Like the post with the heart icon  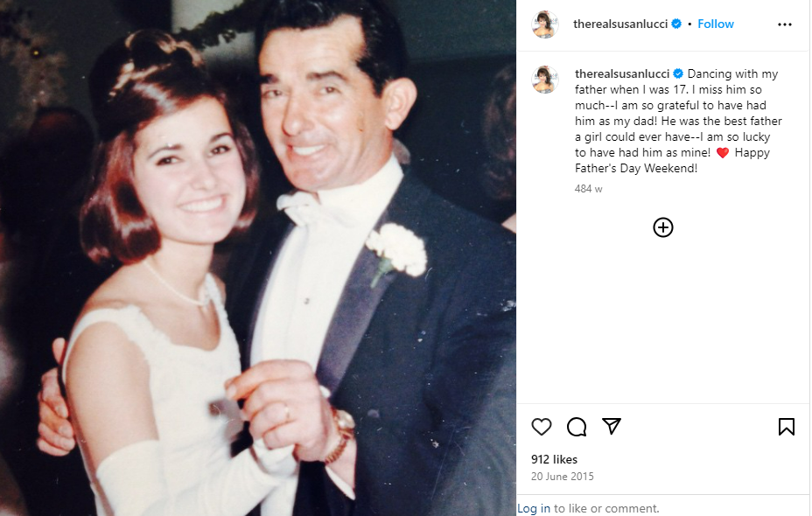pos(542,427)
